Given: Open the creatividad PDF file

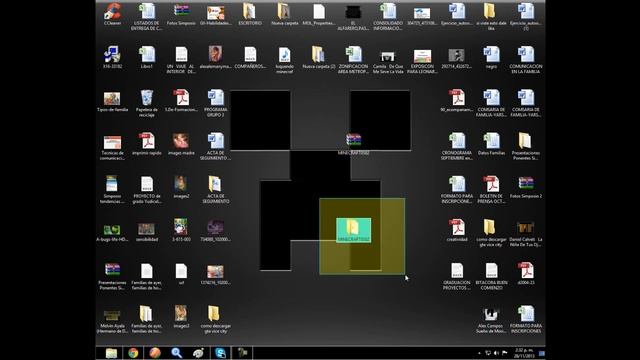Looking at the screenshot, I should 457,230.
